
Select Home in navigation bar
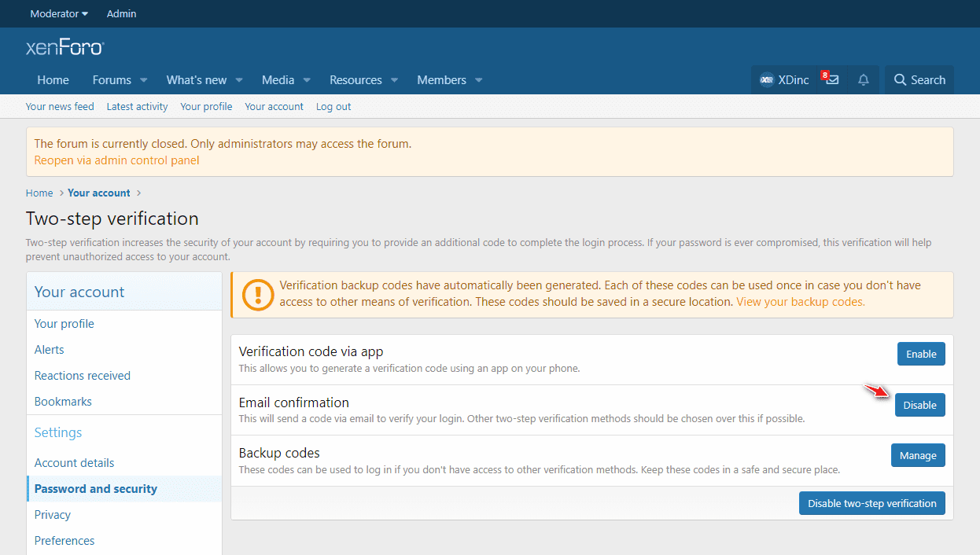point(53,80)
